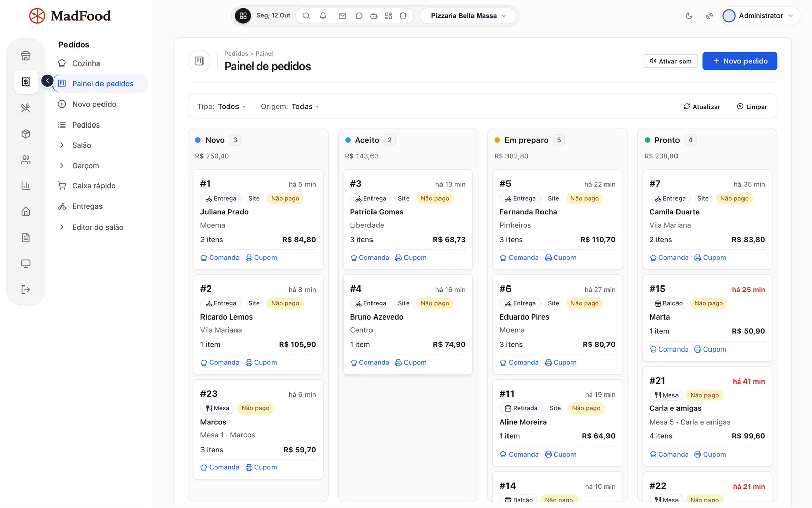This screenshot has height=508, width=812.
Task: Open the chat bubble icon
Action: point(359,16)
